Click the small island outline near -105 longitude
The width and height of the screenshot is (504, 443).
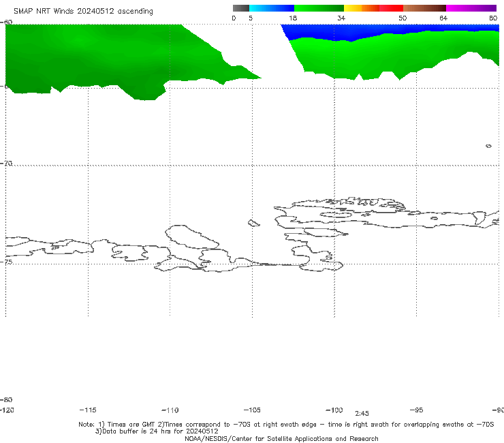pyautogui.click(x=253, y=223)
